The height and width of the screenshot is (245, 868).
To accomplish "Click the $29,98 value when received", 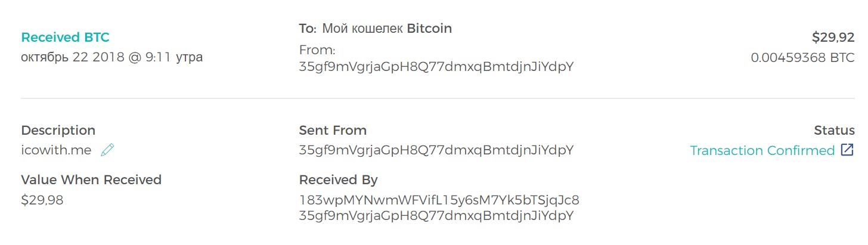I will tap(42, 200).
